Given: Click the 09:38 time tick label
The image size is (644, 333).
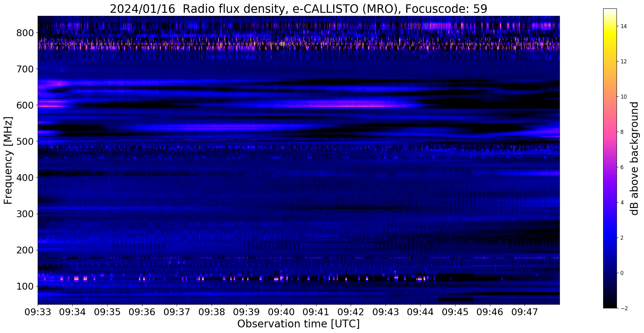Looking at the screenshot, I should pos(212,312).
